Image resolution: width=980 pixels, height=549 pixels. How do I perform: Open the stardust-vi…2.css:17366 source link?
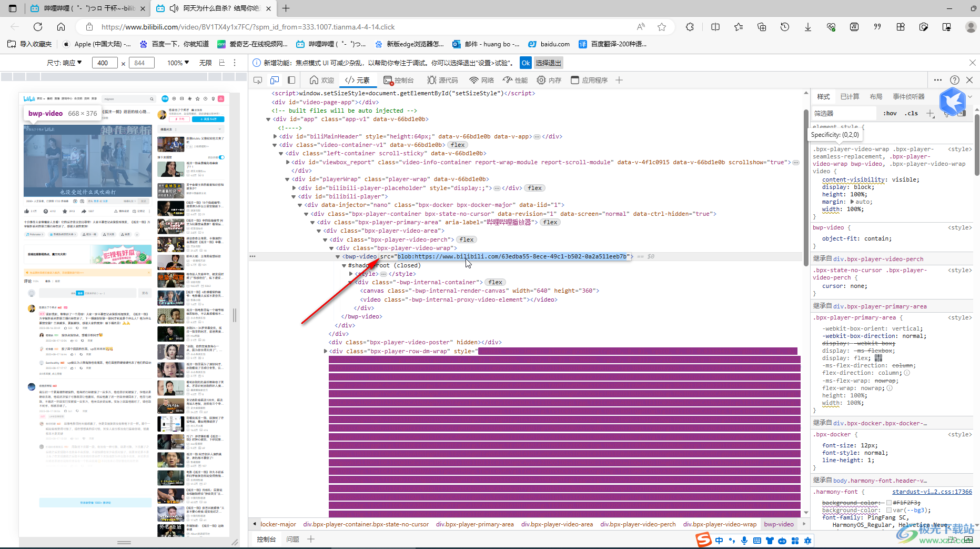932,492
